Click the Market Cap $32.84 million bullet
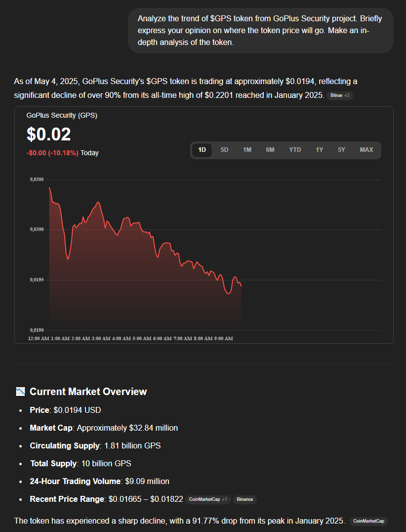The image size is (406, 532). point(104,428)
